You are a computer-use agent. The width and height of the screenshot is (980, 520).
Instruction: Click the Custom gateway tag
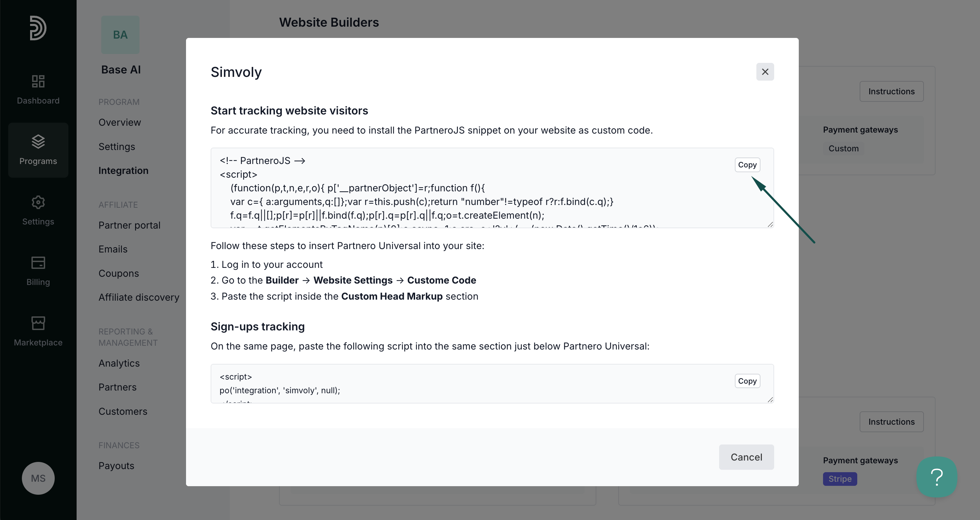(x=844, y=149)
